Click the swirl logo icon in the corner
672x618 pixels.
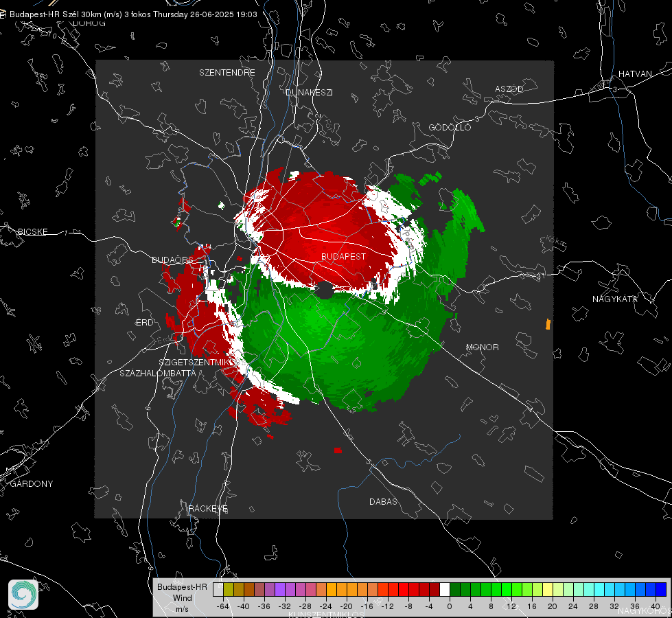(23, 595)
